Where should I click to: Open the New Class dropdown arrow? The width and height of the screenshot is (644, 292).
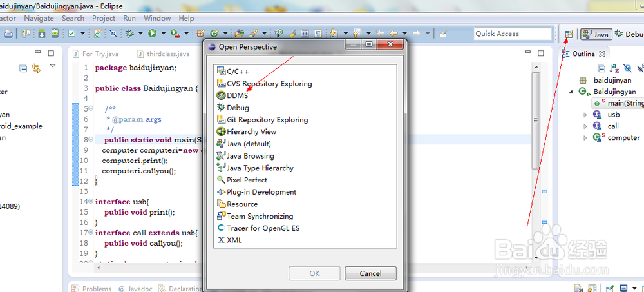(x=225, y=34)
